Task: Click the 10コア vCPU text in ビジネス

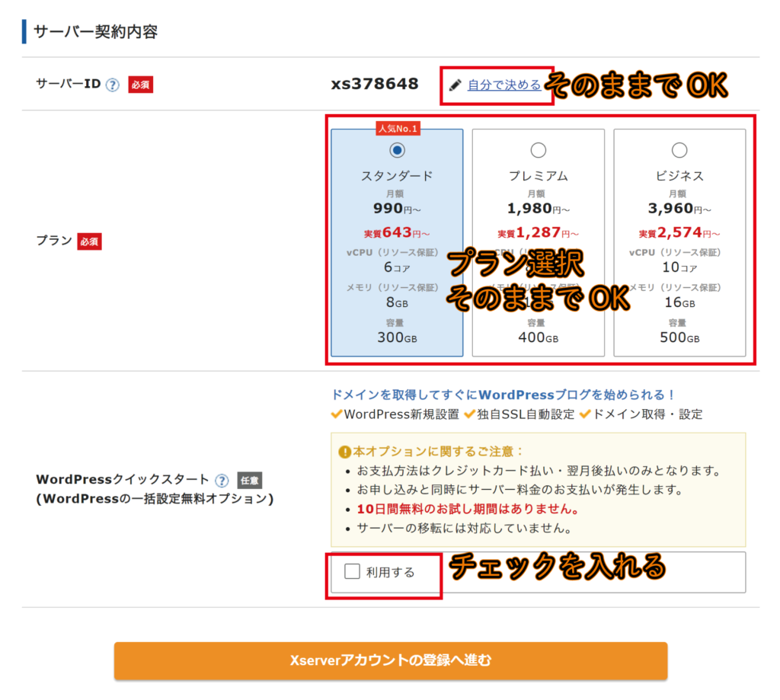Action: [679, 267]
